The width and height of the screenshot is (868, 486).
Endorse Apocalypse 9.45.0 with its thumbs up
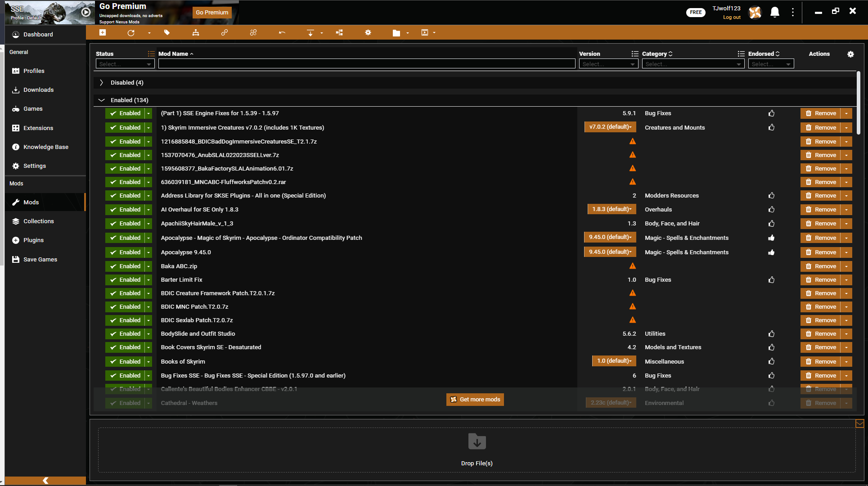pos(771,252)
